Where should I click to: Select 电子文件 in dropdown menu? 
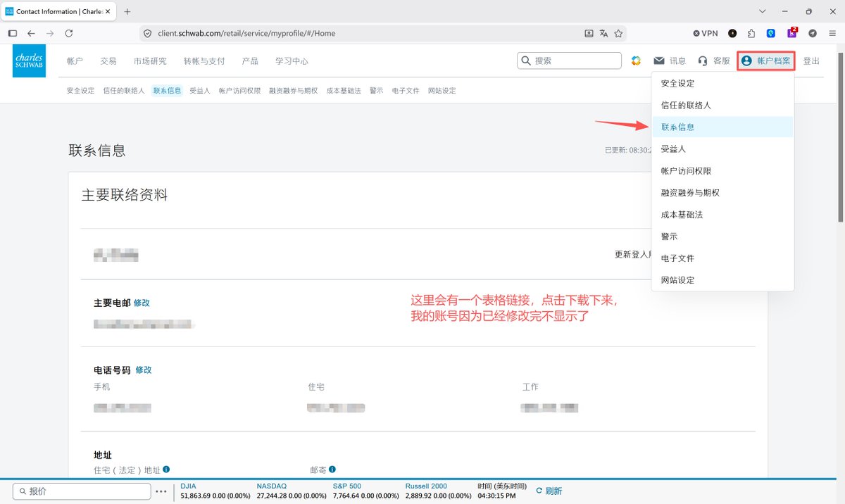pos(723,258)
